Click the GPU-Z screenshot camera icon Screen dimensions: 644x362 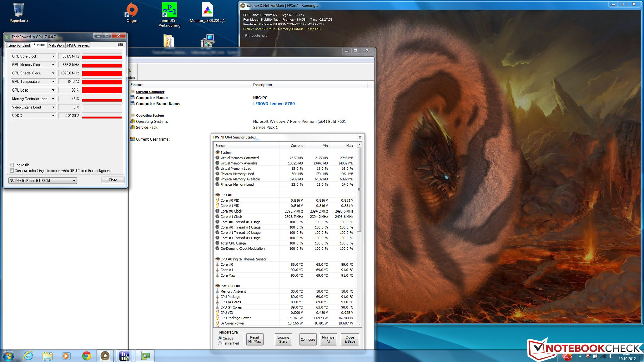tap(120, 45)
